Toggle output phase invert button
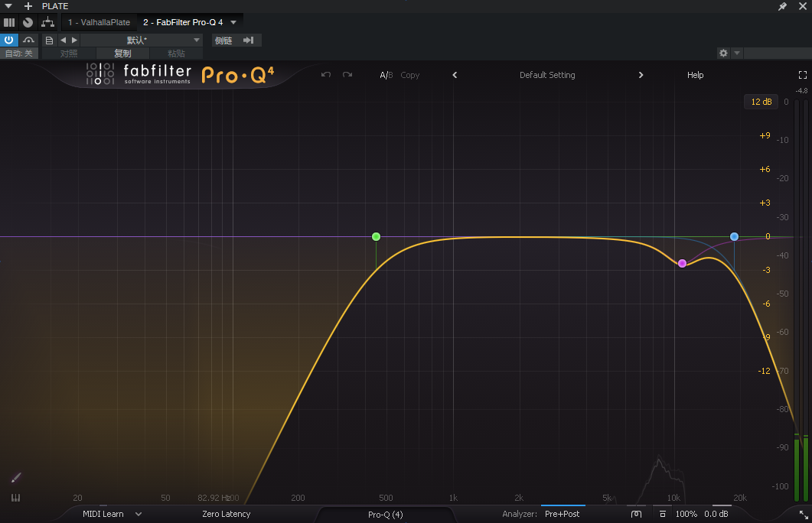Screen dimensions: 812x523 point(636,514)
